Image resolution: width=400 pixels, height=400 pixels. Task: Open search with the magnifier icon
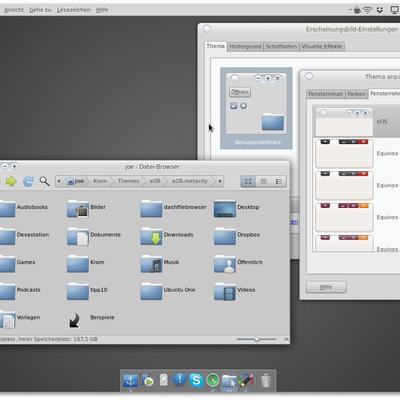pos(44,181)
